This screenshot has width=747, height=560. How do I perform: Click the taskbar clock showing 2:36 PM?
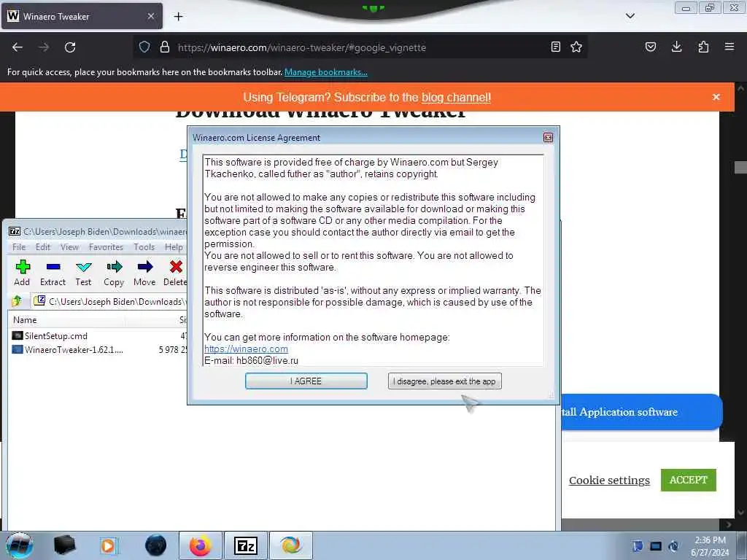pos(710,546)
